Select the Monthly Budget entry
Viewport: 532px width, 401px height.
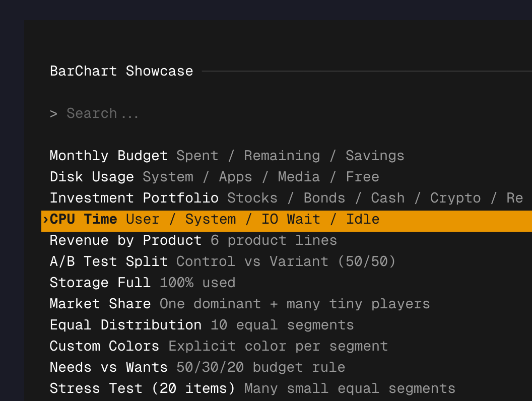pos(108,156)
